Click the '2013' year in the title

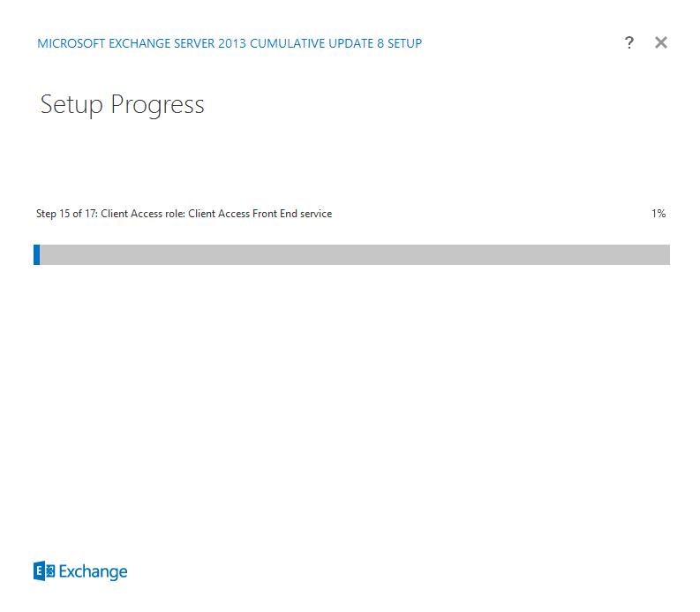232,43
